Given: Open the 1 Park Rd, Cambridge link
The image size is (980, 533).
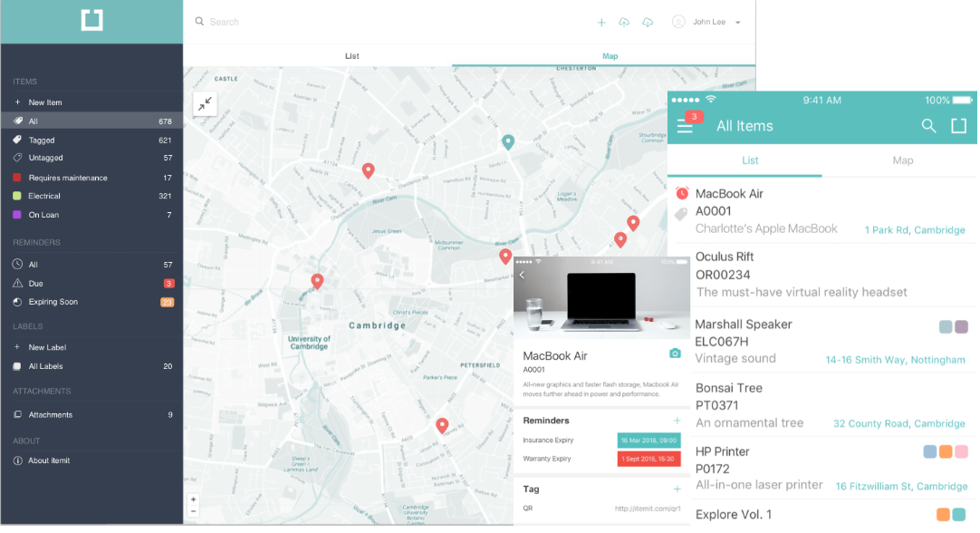Looking at the screenshot, I should [x=915, y=229].
